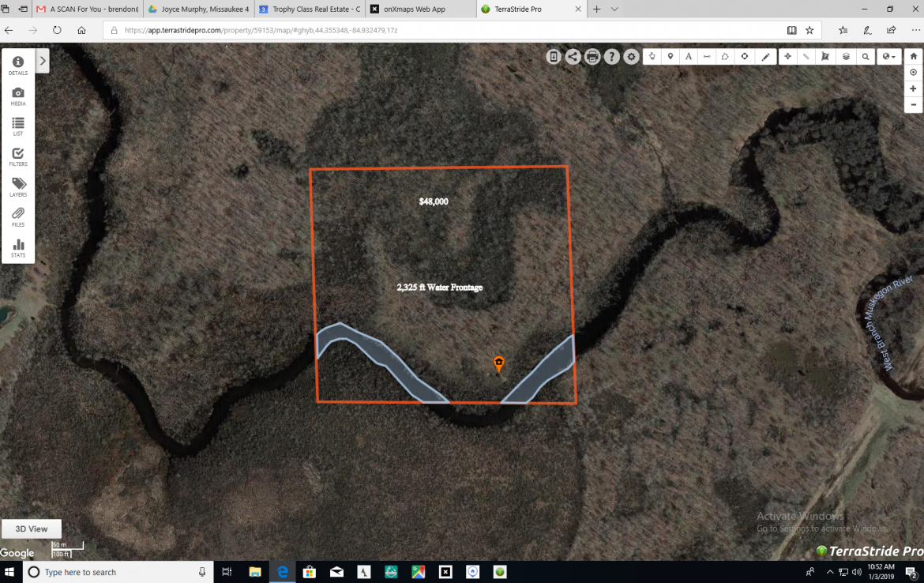924x583 pixels.
Task: Select the polygon drawing tool
Action: pos(725,57)
